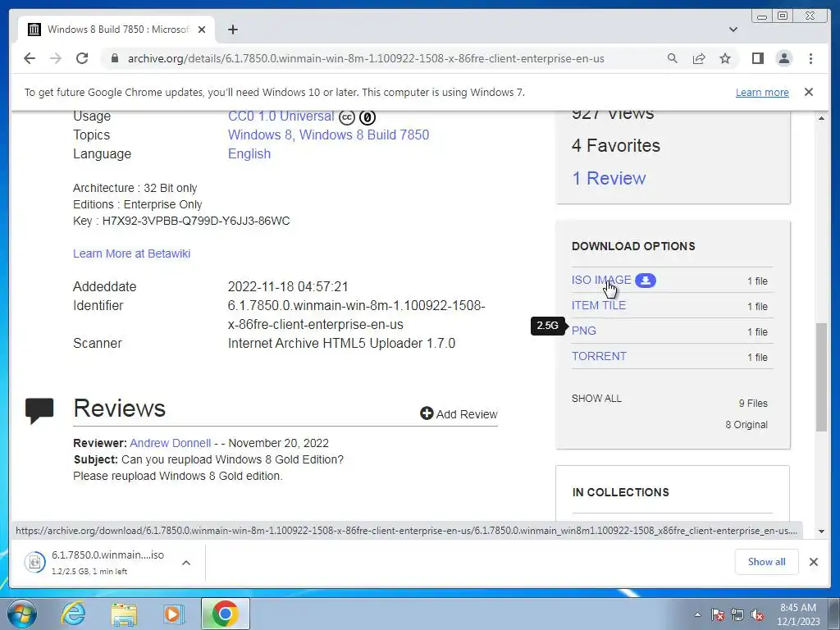Open the Chrome three-dot menu
Viewport: 840px width, 630px height.
[x=810, y=58]
